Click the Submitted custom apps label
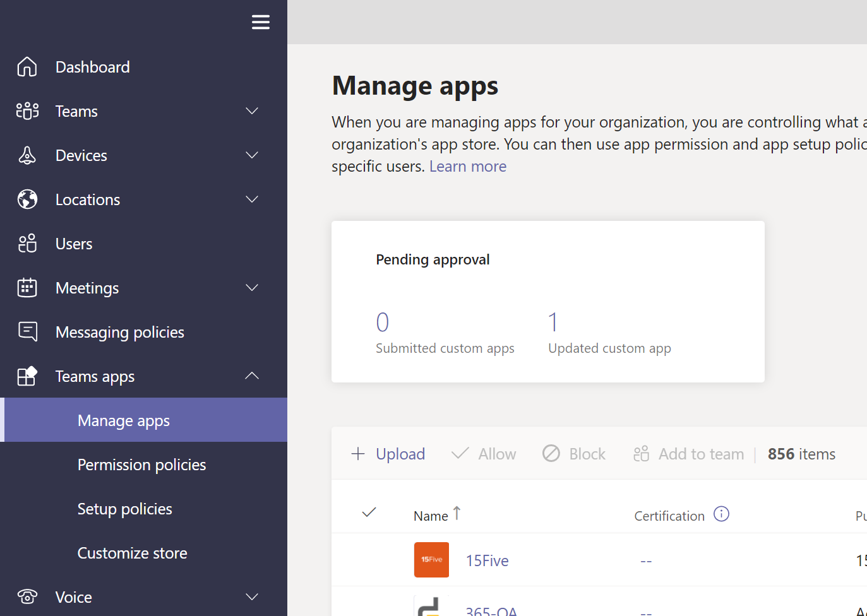This screenshot has width=867, height=616. click(x=445, y=348)
